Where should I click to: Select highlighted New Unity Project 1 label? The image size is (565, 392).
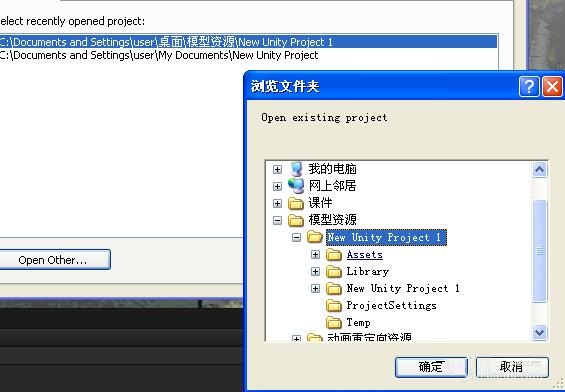(386, 237)
